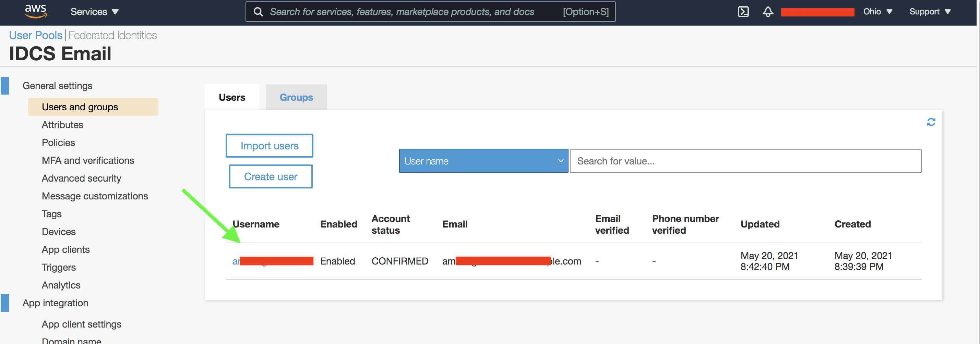The height and width of the screenshot is (344, 980).
Task: Open the notifications bell icon
Action: (x=767, y=12)
